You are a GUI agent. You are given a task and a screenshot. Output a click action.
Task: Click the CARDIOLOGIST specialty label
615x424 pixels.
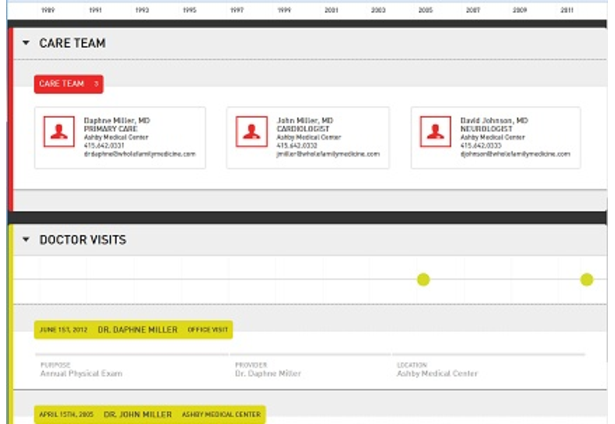[x=303, y=129]
